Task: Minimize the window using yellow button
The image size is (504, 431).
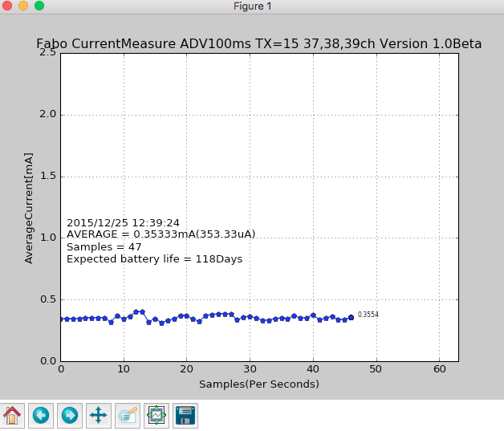Action: 23,6
